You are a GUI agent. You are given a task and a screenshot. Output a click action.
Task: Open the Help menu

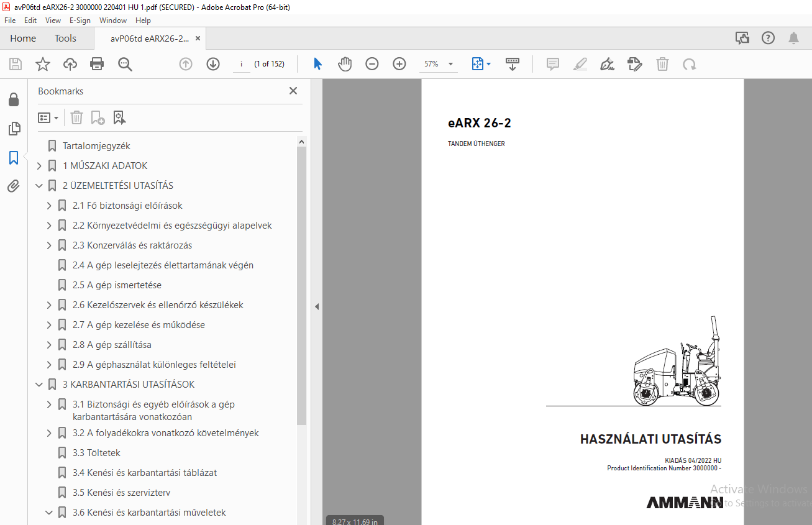[x=144, y=21]
